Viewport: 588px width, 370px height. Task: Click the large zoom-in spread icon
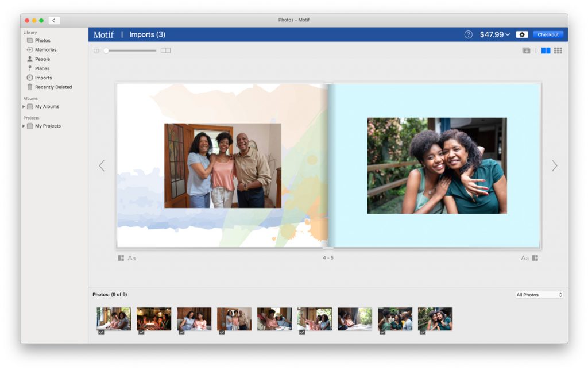coord(165,51)
